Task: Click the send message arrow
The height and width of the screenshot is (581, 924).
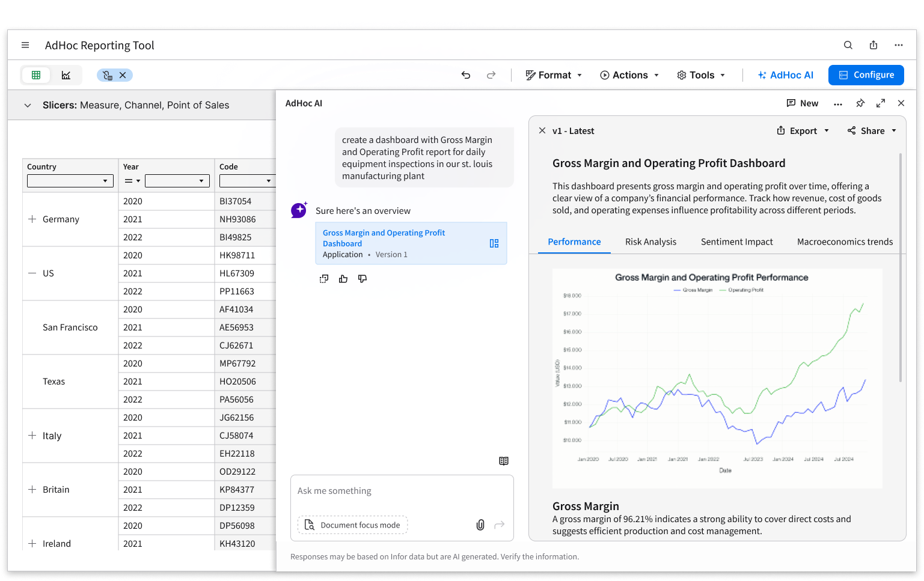Action: [499, 525]
